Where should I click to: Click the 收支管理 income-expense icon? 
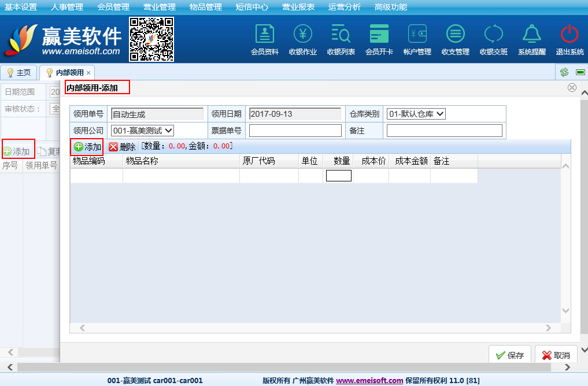tap(455, 35)
